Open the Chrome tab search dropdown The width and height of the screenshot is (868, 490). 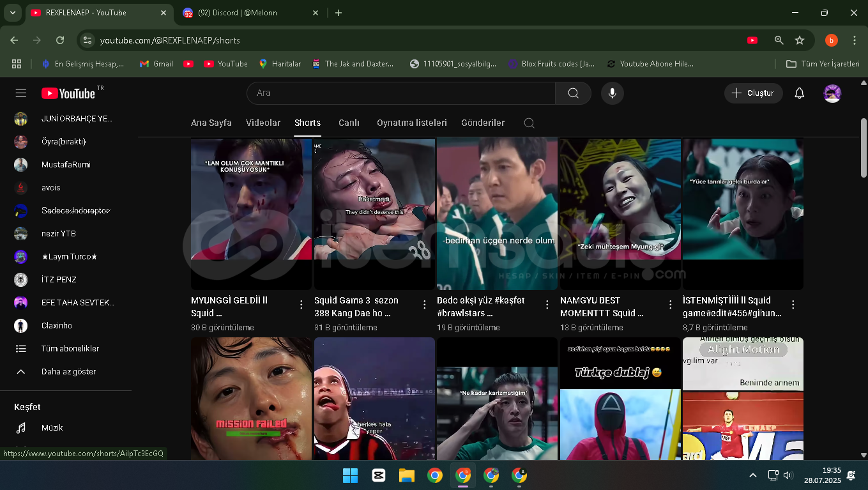tap(12, 13)
